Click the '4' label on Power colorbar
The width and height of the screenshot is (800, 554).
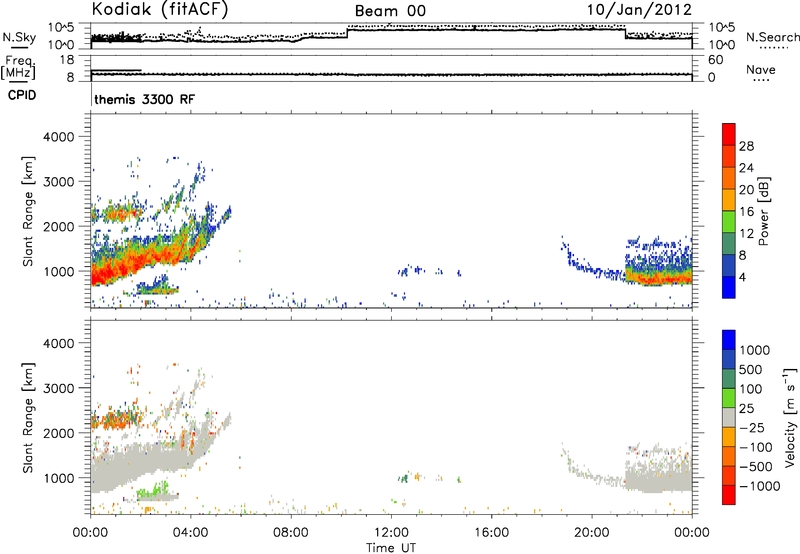click(743, 277)
